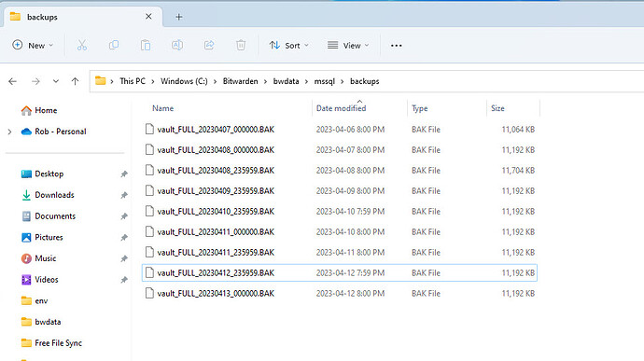
Task: Expand chevron after This PC in breadcrumb
Action: click(153, 82)
